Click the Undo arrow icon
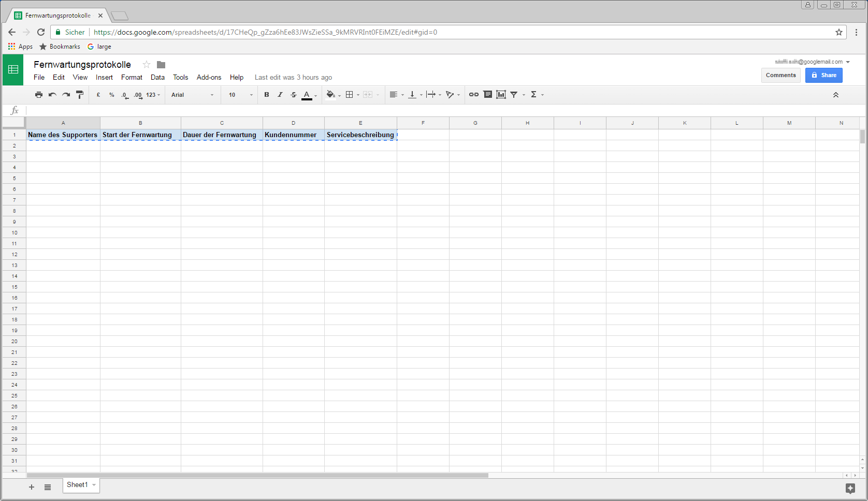 52,95
